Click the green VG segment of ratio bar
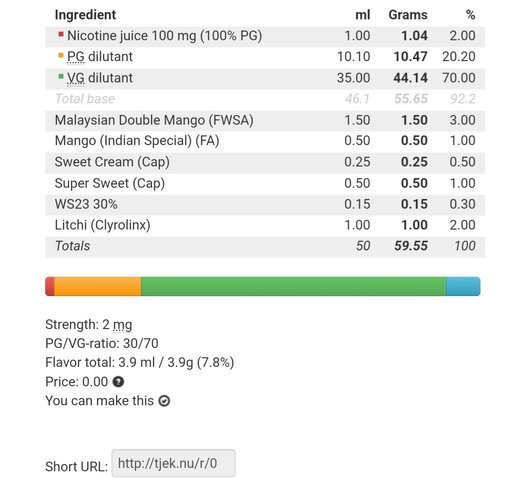506x500 pixels. click(294, 286)
